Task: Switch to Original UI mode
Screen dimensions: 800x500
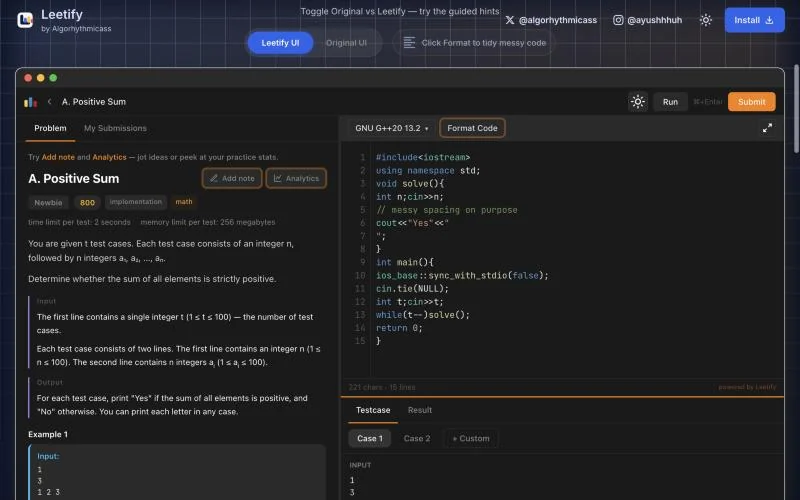Action: pos(346,43)
